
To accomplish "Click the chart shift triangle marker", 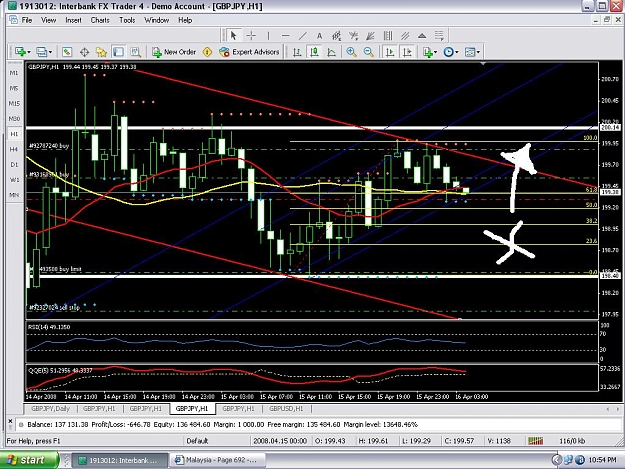I will click(x=483, y=64).
